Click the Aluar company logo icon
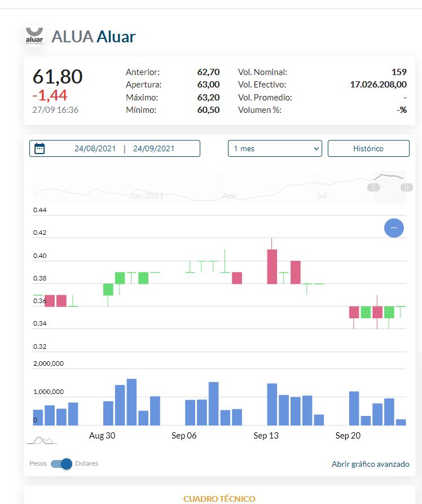This screenshot has height=504, width=422. [x=34, y=36]
